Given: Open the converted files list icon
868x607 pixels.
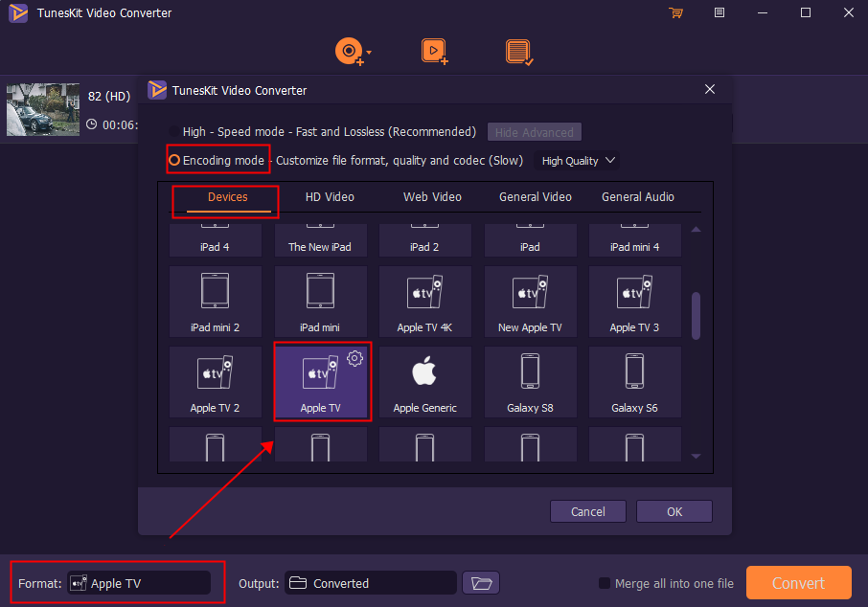Looking at the screenshot, I should (519, 52).
